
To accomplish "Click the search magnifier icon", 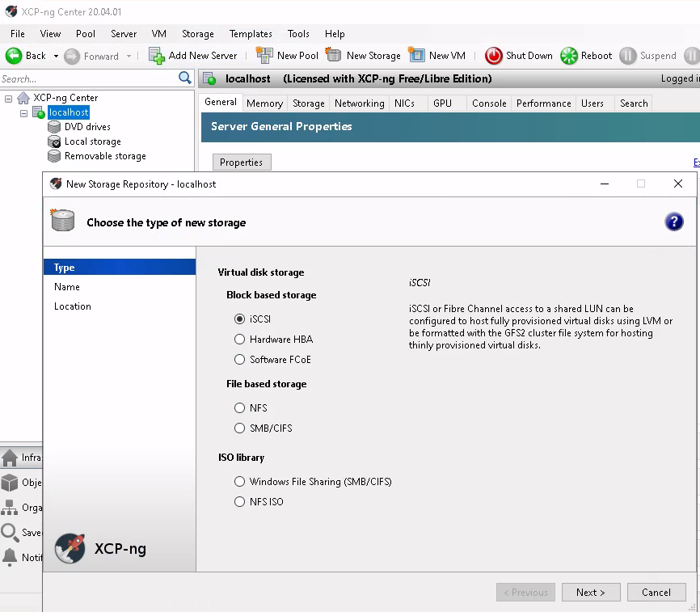I will pos(185,78).
